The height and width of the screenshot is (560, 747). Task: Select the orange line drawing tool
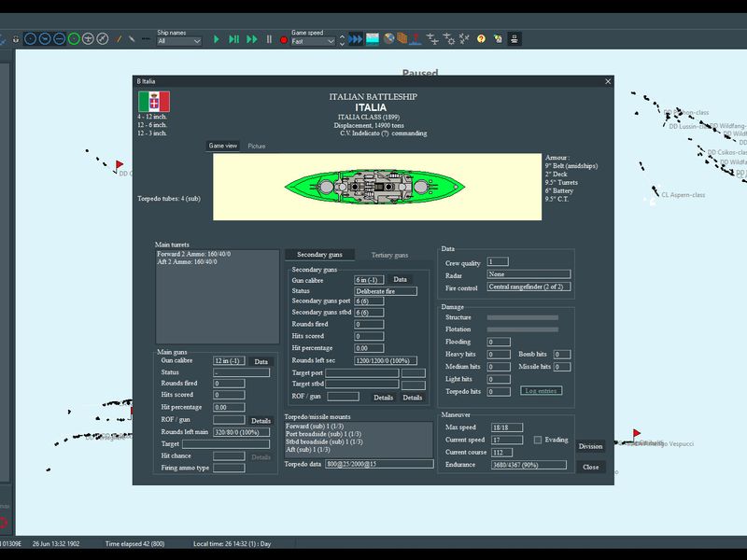coord(119,39)
